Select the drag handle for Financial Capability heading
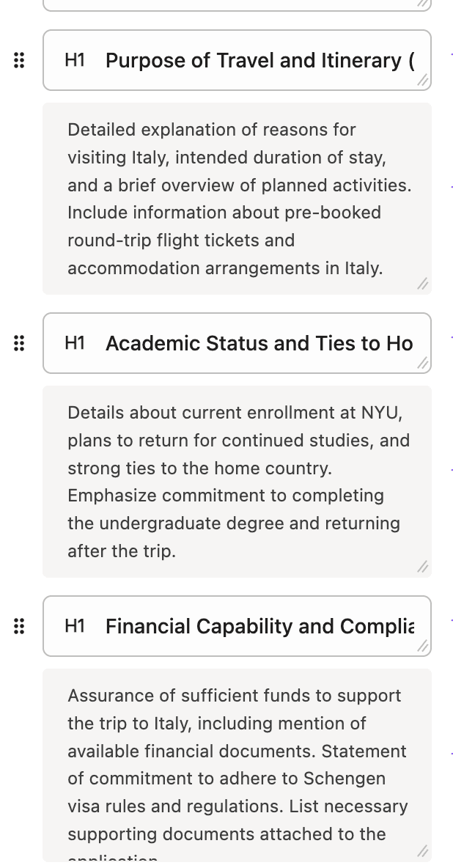This screenshot has width=453, height=868. coord(20,626)
